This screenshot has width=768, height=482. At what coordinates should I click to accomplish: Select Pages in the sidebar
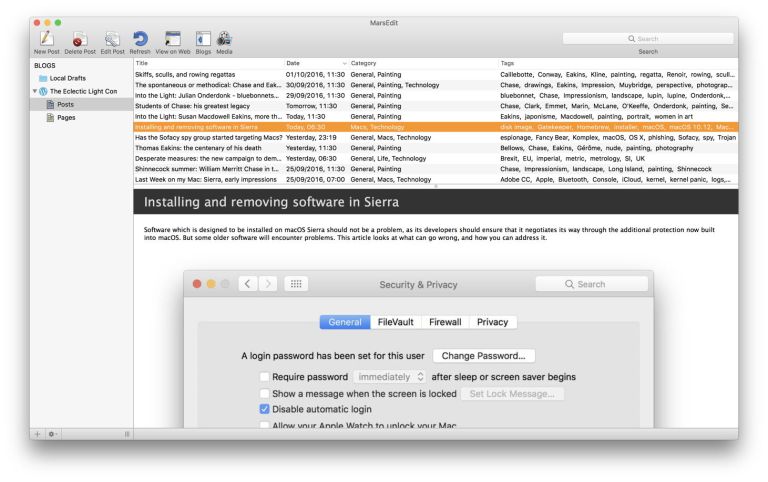[66, 118]
